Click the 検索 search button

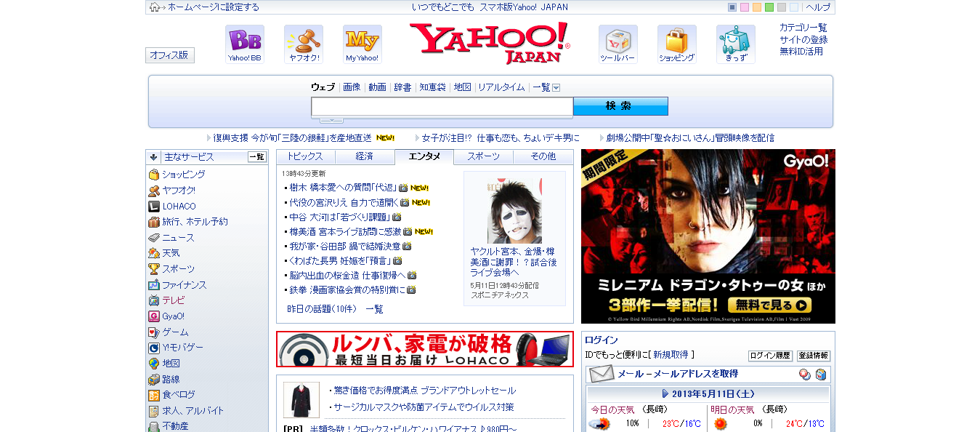620,106
